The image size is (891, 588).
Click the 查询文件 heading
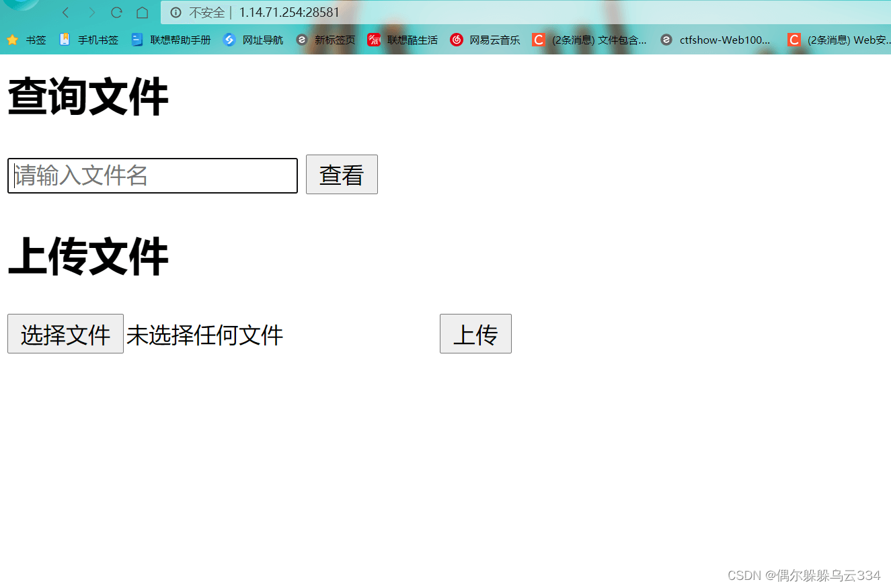pyautogui.click(x=87, y=97)
